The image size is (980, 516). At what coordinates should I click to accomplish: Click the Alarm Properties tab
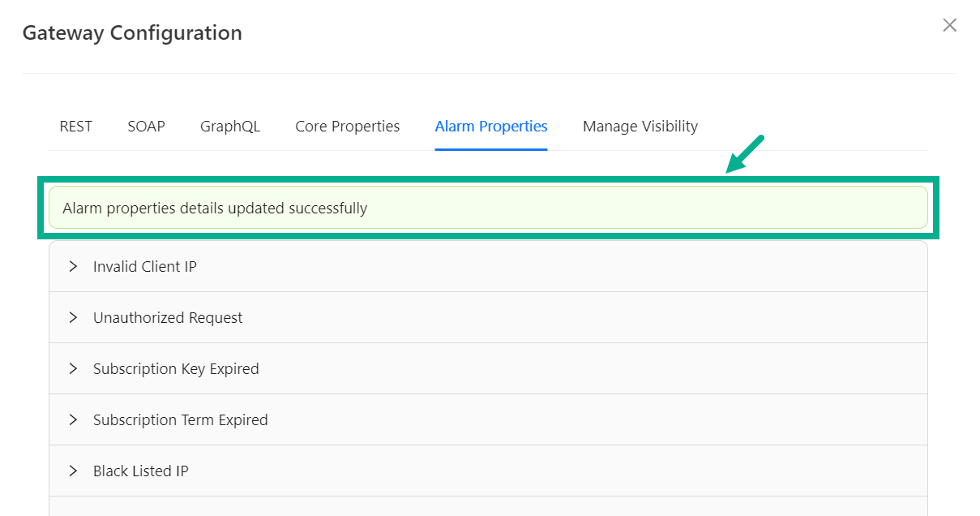tap(491, 127)
